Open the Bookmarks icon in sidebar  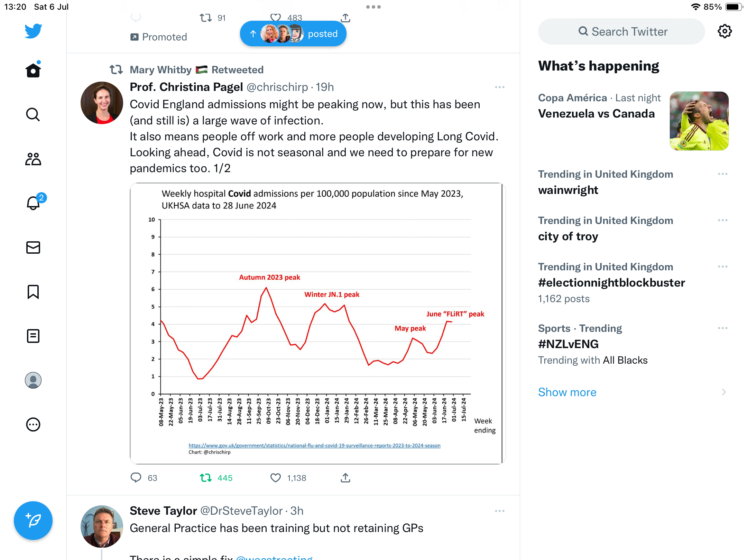click(33, 292)
